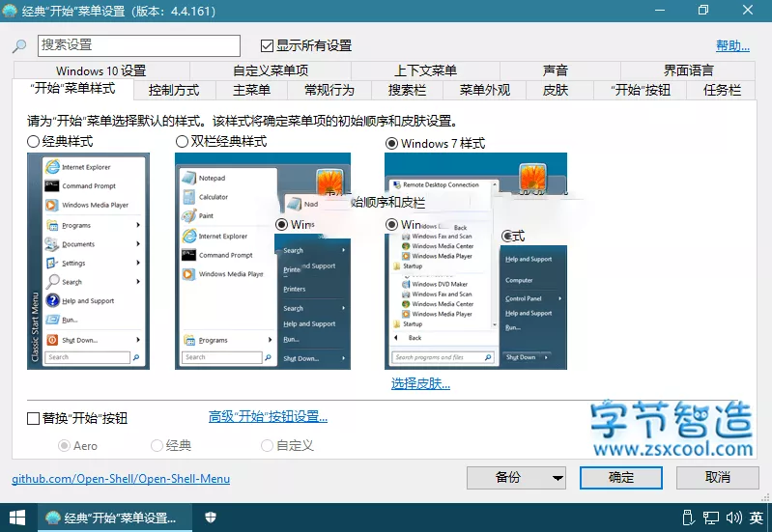The height and width of the screenshot is (532, 772).
Task: Open the 常规行为 tab
Action: tap(329, 90)
